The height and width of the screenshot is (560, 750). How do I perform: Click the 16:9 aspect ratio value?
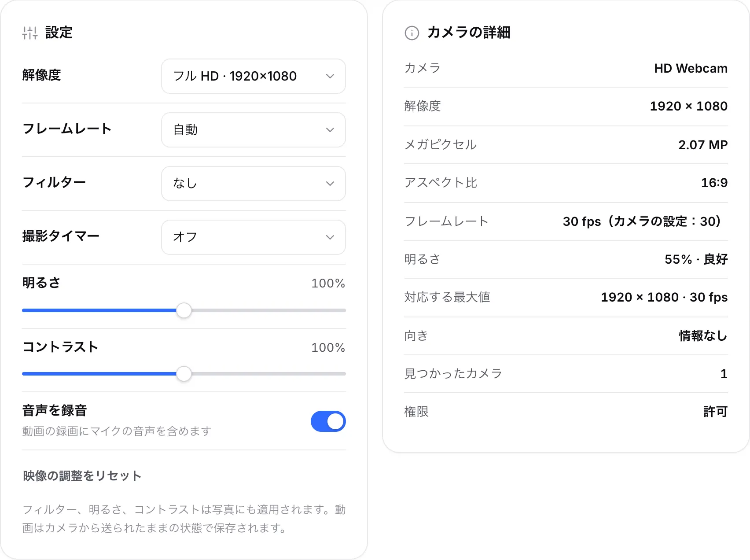714,183
